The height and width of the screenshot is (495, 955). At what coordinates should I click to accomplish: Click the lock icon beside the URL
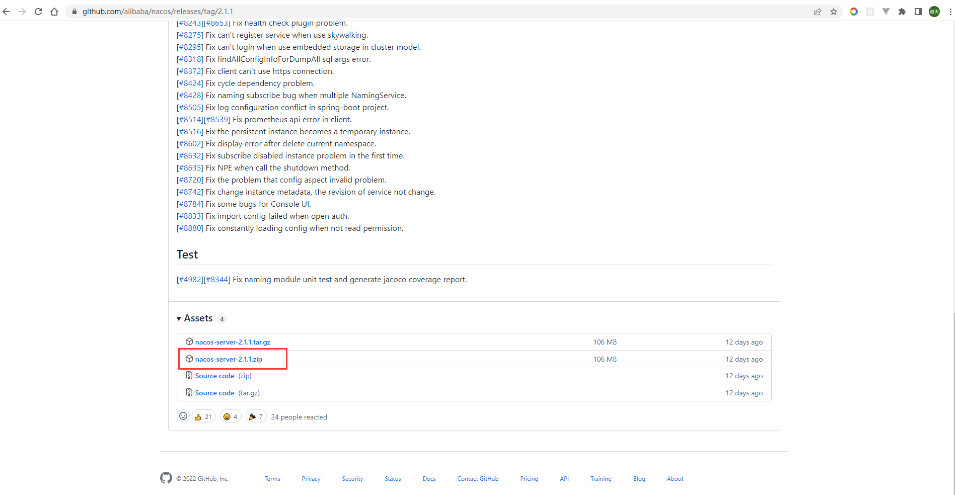tap(74, 12)
